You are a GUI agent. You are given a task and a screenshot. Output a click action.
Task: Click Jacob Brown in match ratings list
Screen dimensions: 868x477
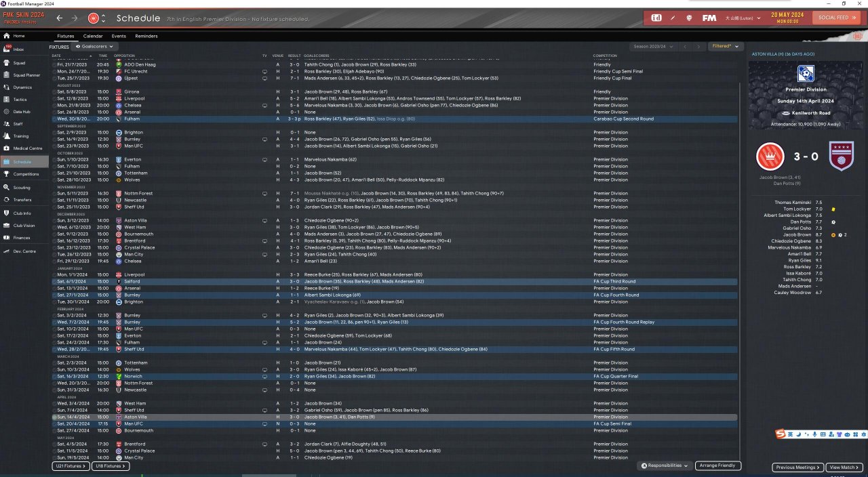tap(797, 234)
